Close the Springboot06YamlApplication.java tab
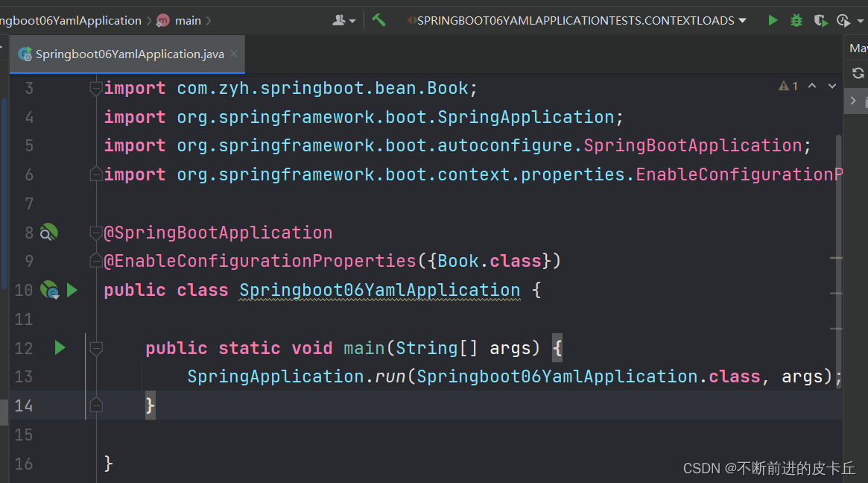 [234, 54]
